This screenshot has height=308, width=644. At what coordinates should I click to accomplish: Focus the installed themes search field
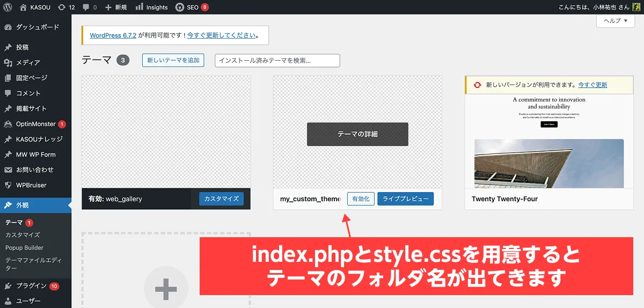click(x=277, y=61)
